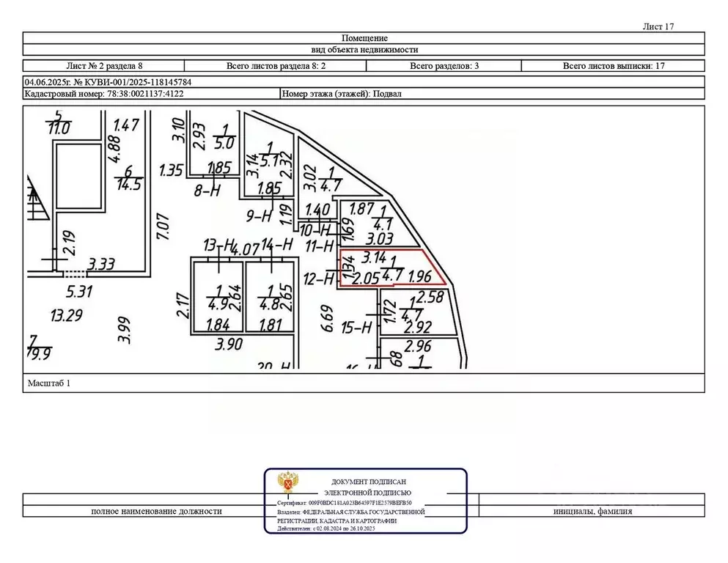Viewport: 728px width, 563px height.
Task: Click the Rosreestr emblem in the signature stamp
Action: (288, 485)
